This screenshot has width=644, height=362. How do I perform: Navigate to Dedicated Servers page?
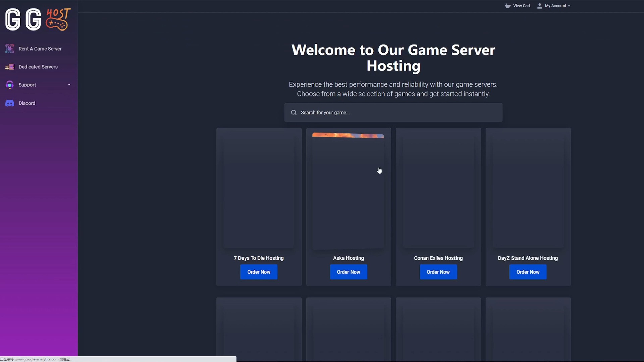point(38,67)
